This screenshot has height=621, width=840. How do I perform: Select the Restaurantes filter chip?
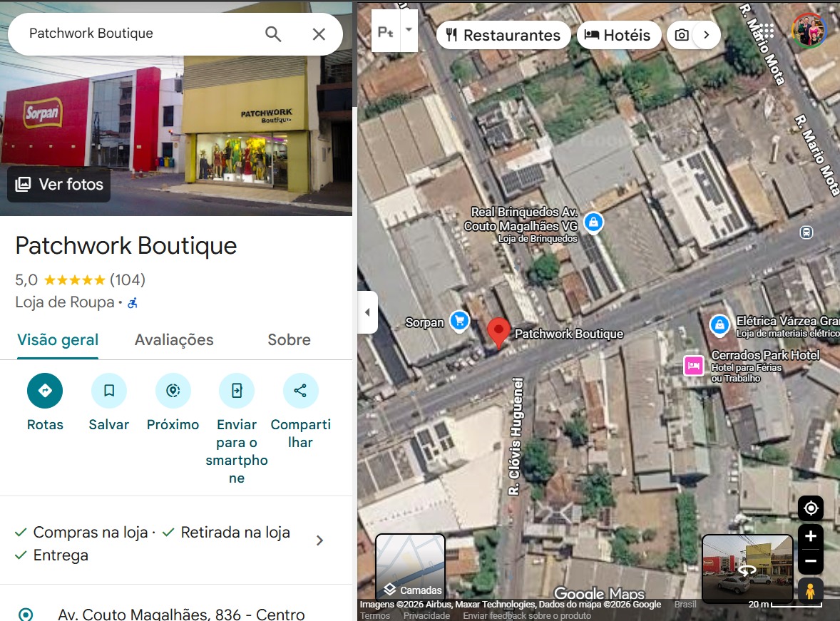coord(503,36)
